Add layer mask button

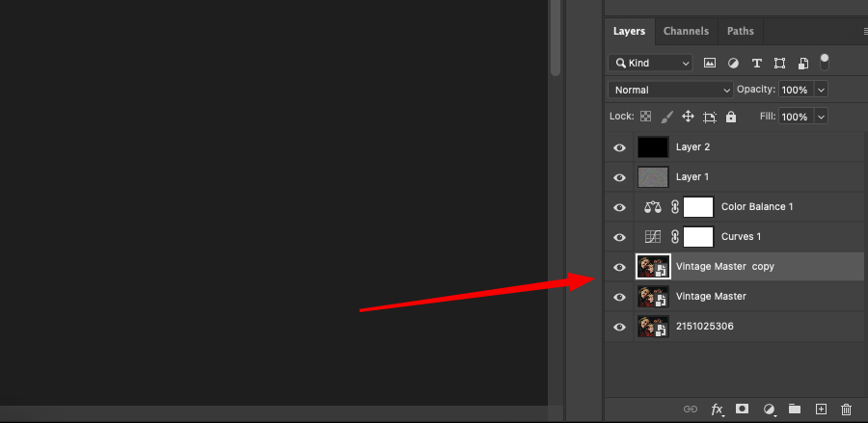point(742,409)
